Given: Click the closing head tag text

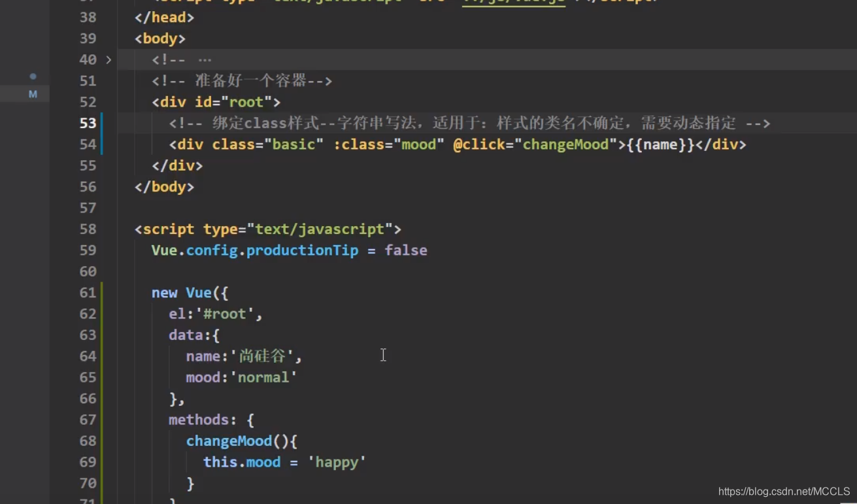Looking at the screenshot, I should [164, 18].
